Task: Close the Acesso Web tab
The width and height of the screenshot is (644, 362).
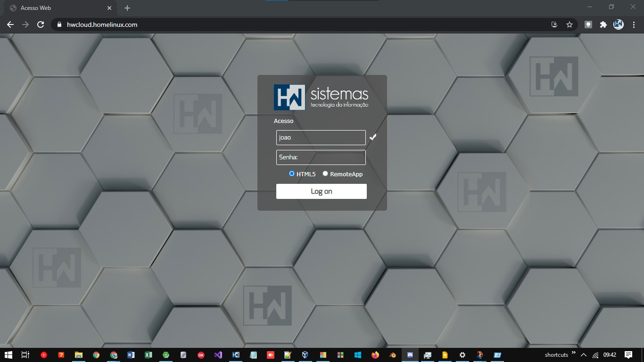Action: coord(109,8)
